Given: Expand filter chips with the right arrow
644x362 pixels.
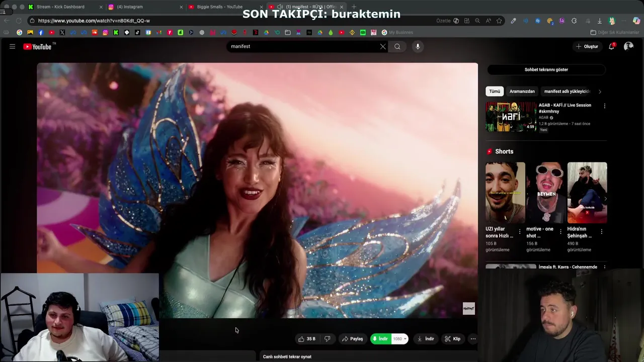Looking at the screenshot, I should click(x=600, y=92).
